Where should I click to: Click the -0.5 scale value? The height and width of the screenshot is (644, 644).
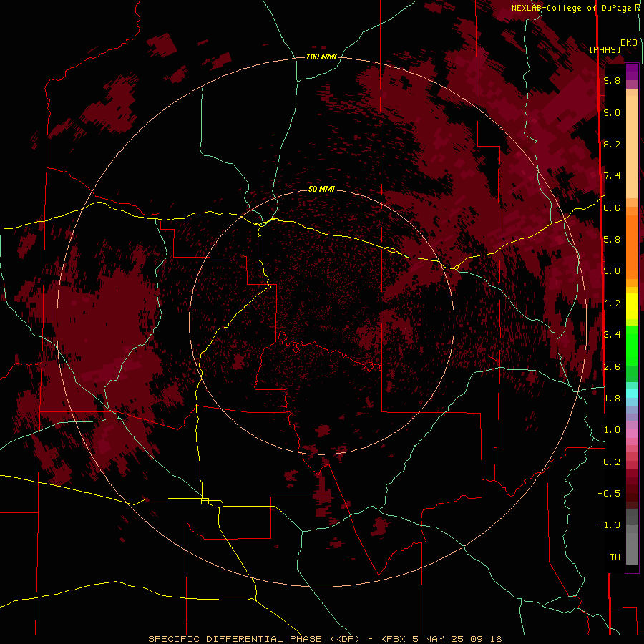tap(609, 494)
